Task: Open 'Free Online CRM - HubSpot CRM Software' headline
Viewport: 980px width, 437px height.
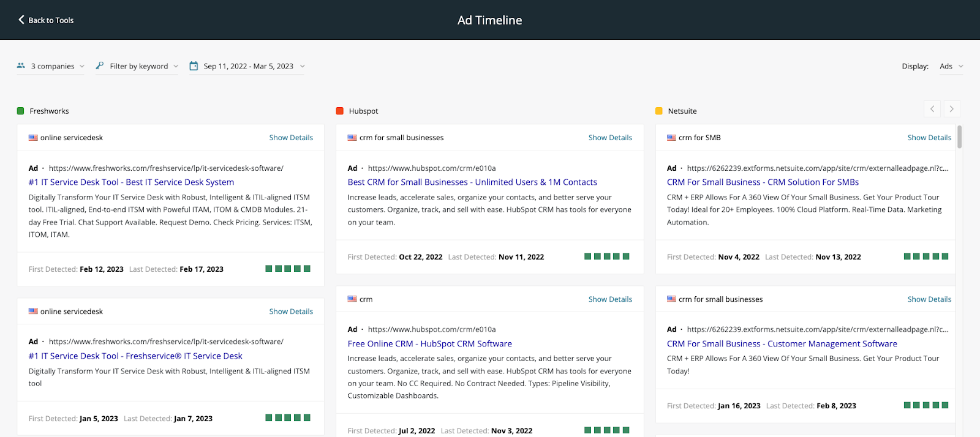Action: pyautogui.click(x=429, y=344)
